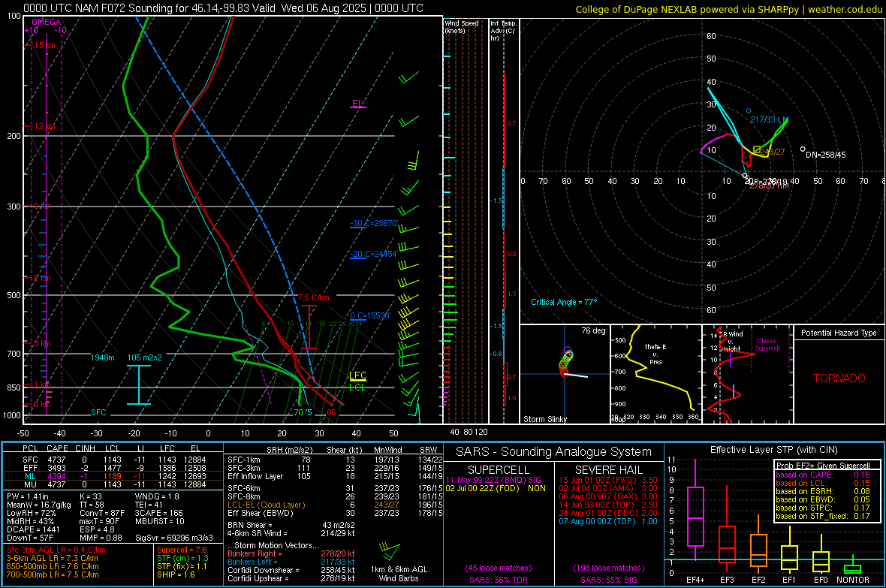Click the '105 m2s2' inflow SRH label
The height and width of the screenshot is (588, 886).
tap(145, 357)
